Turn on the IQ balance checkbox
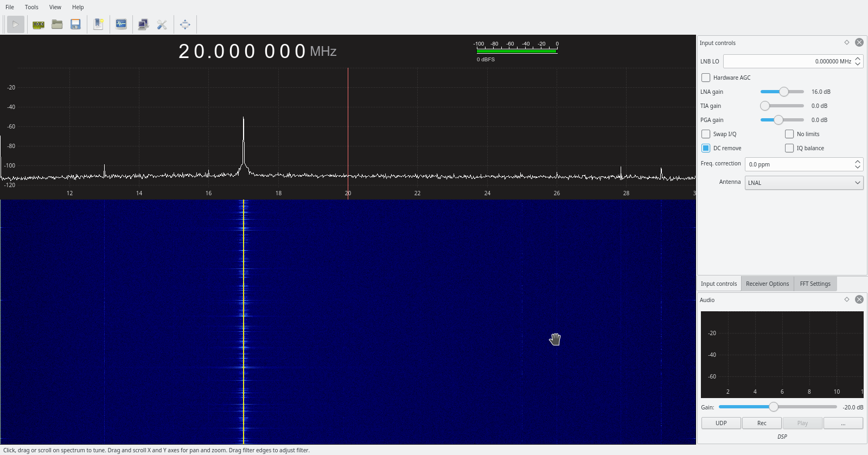Image resolution: width=868 pixels, height=455 pixels. 789,148
